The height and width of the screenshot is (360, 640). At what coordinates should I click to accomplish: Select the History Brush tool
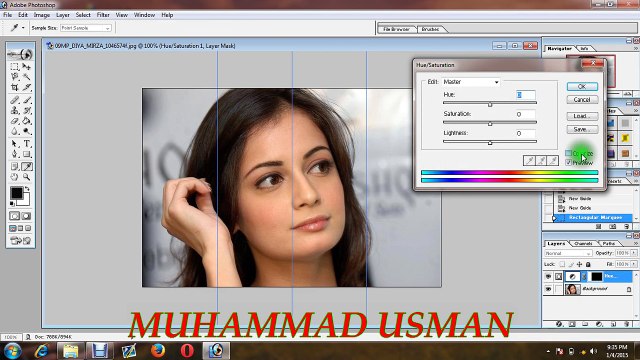point(27,111)
